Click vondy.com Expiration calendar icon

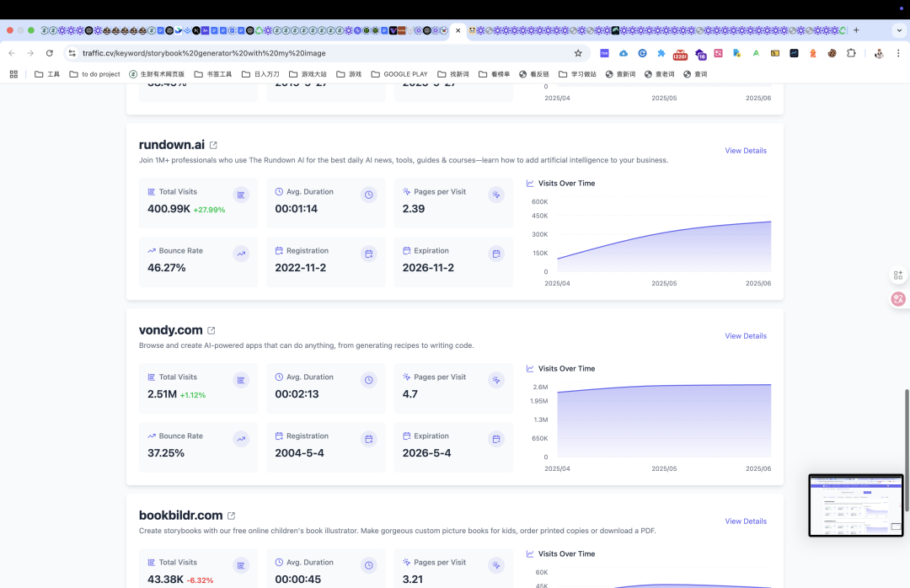(x=496, y=440)
